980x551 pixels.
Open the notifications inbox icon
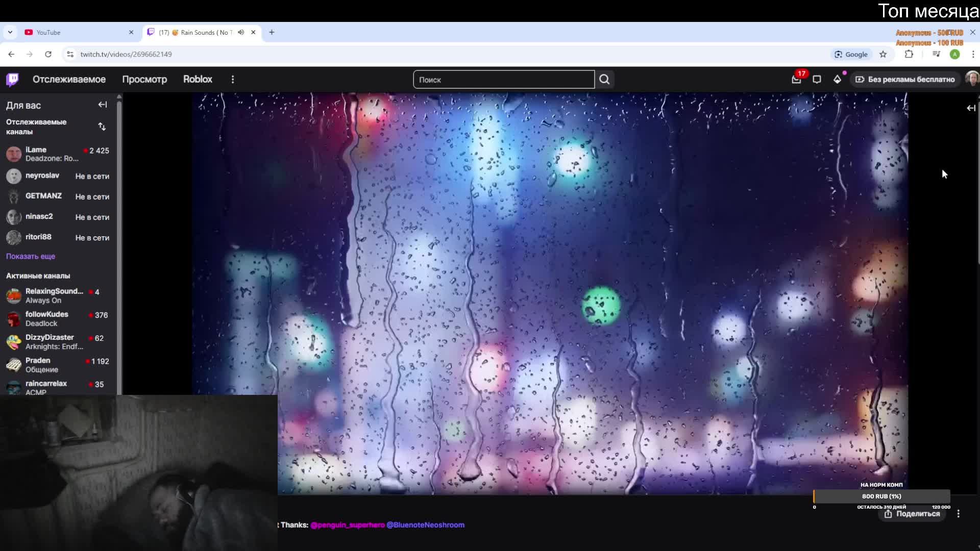coord(796,79)
